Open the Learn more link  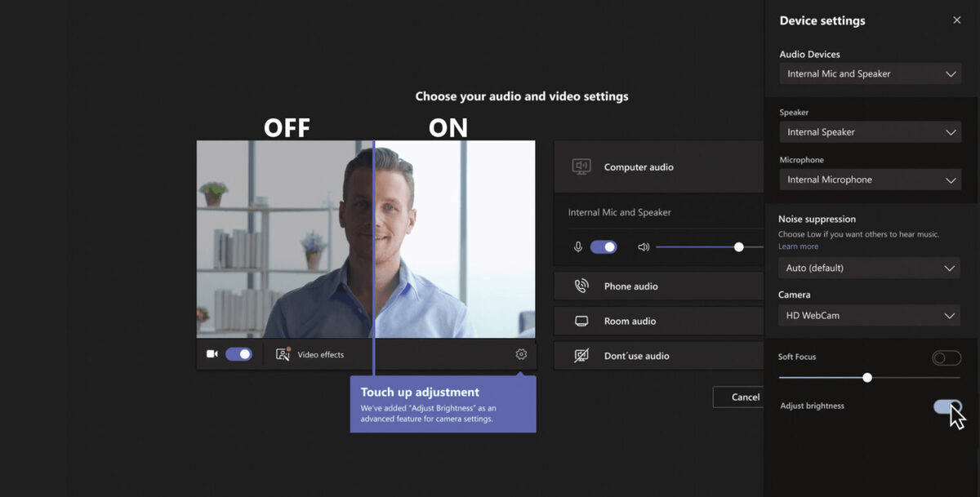[x=798, y=246]
